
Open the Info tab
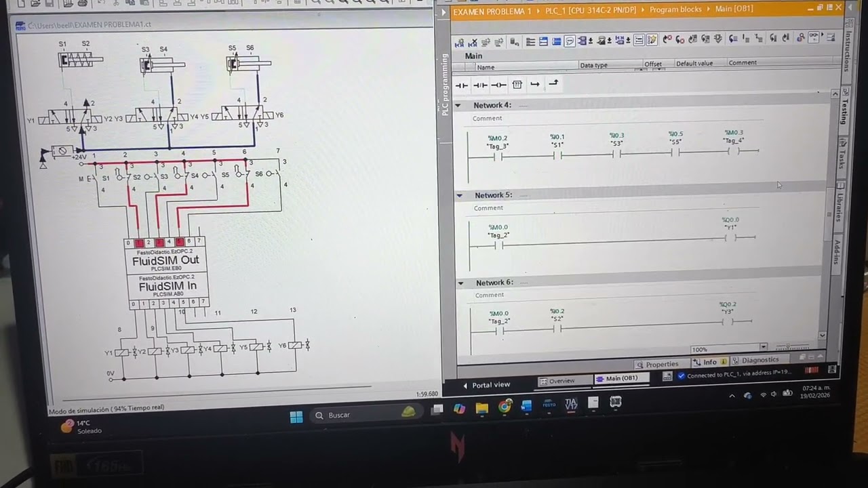tap(710, 362)
